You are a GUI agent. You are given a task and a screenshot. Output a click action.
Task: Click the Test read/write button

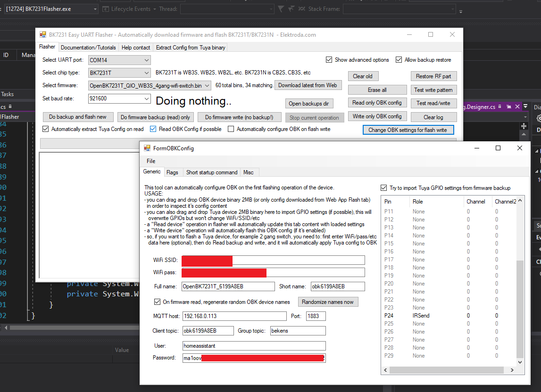click(433, 103)
